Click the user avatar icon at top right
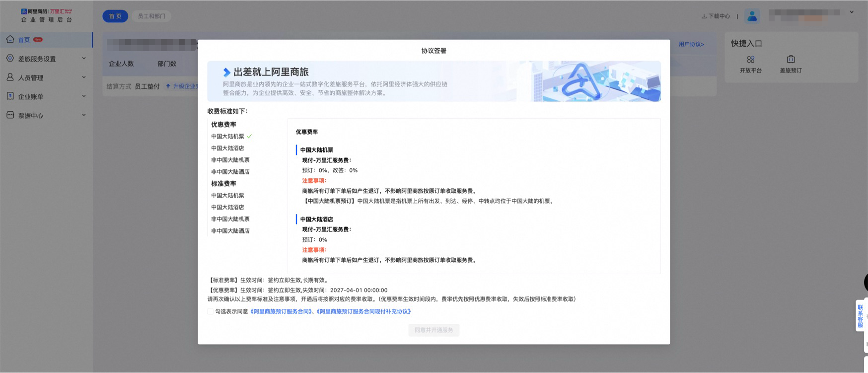The image size is (868, 373). (752, 16)
